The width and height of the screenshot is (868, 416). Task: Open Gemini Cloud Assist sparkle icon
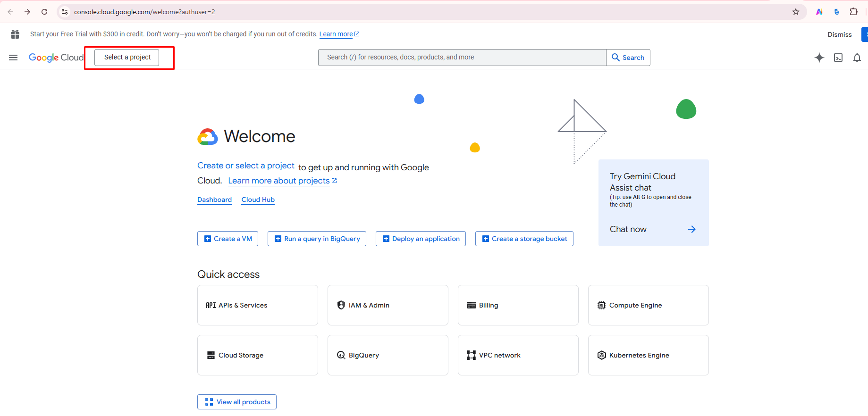[819, 58]
